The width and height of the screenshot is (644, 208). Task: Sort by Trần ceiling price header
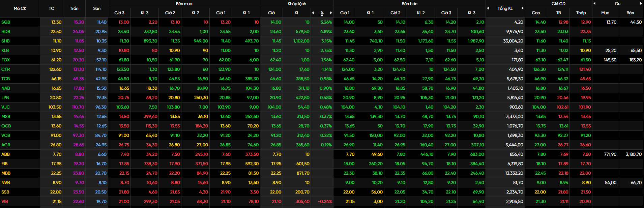click(x=74, y=8)
